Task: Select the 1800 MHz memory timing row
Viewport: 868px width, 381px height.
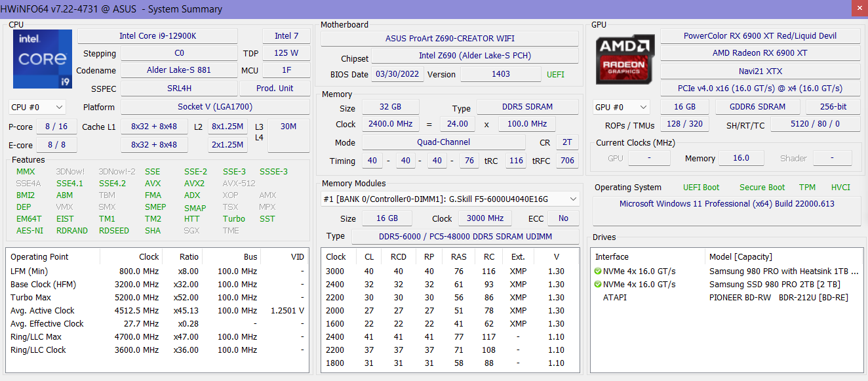Action: click(x=450, y=363)
